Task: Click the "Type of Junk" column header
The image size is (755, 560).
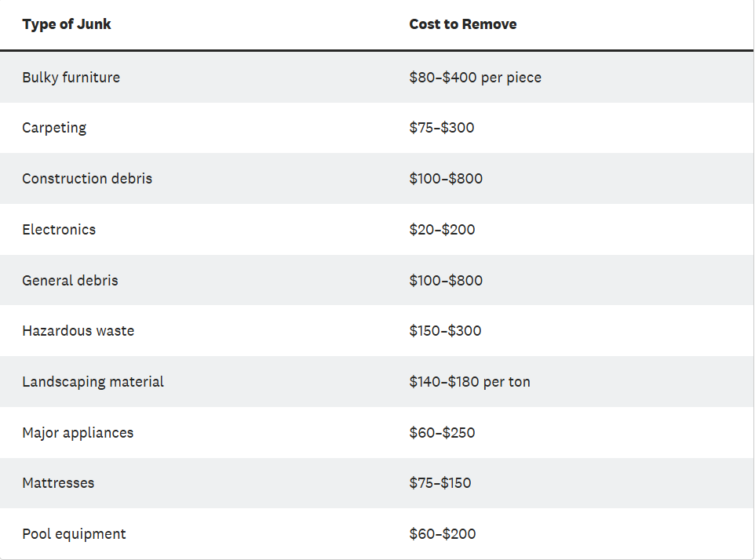Action: tap(67, 24)
